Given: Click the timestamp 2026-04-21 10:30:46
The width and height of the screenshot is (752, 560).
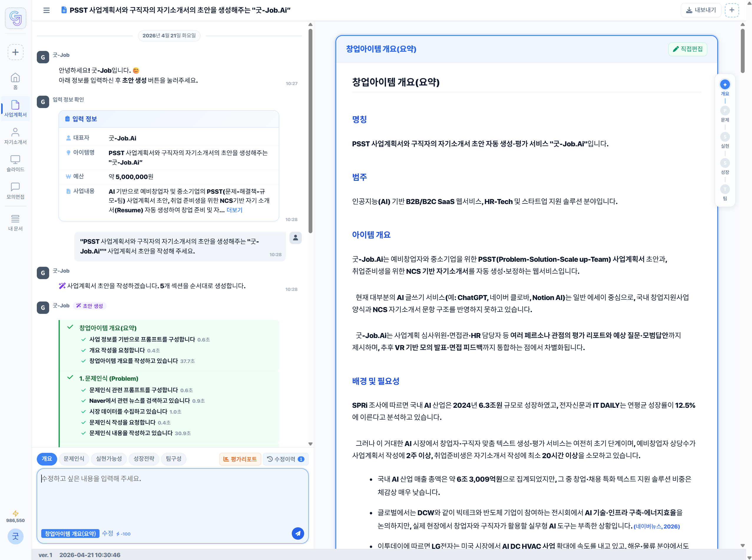Looking at the screenshot, I should 90,555.
